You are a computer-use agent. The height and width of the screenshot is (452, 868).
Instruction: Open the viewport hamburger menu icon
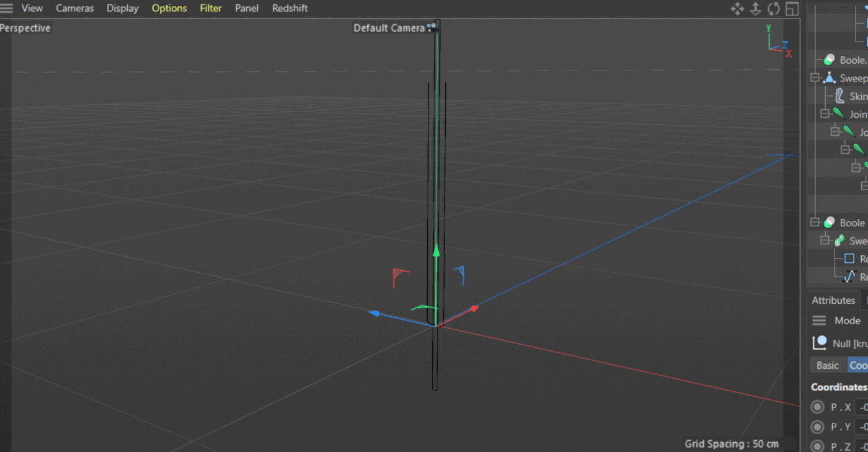tap(6, 8)
